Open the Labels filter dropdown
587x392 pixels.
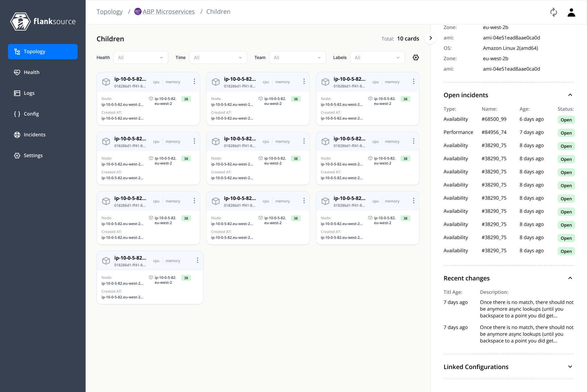377,57
